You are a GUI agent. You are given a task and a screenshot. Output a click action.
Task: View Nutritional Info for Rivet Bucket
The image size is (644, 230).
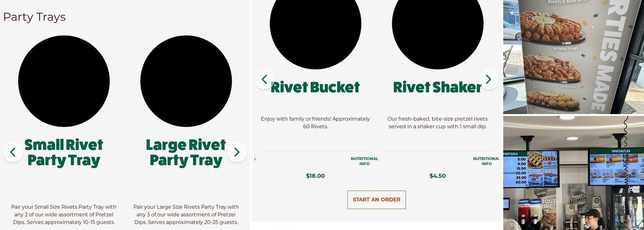[364, 161]
